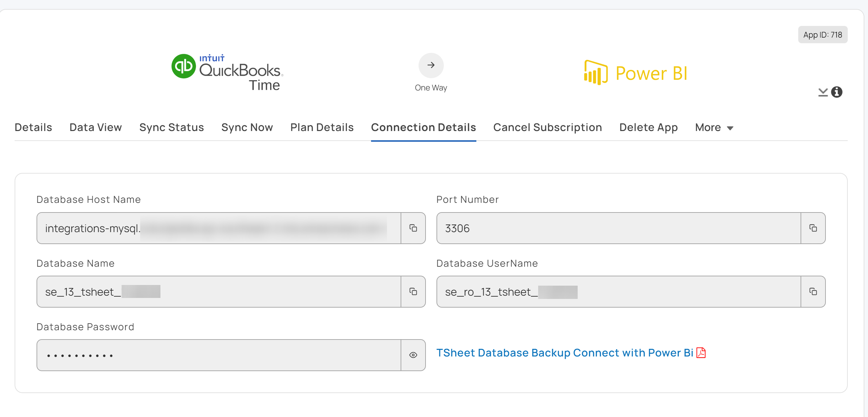Open the More dropdown menu

(x=714, y=128)
